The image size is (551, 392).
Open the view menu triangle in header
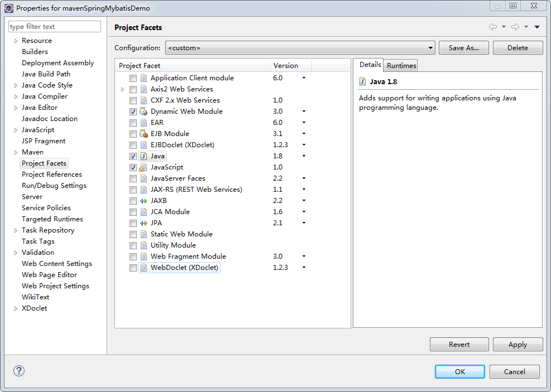tap(537, 27)
